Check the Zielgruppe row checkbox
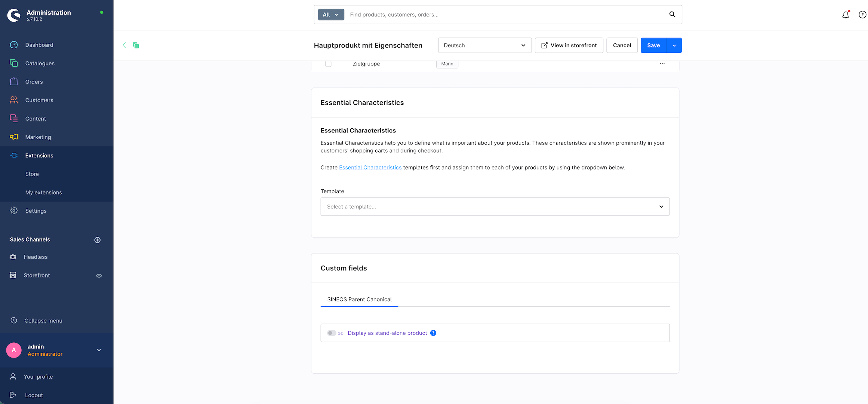Screen dimensions: 868x404 [328, 64]
